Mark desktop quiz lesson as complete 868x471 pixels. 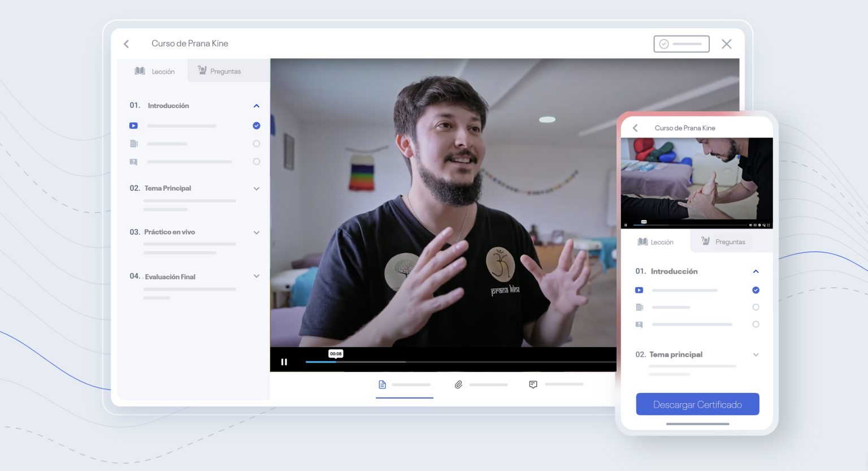click(x=257, y=162)
